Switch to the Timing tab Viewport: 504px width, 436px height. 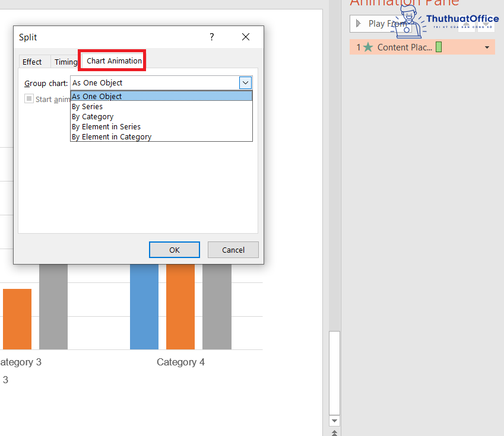point(65,62)
